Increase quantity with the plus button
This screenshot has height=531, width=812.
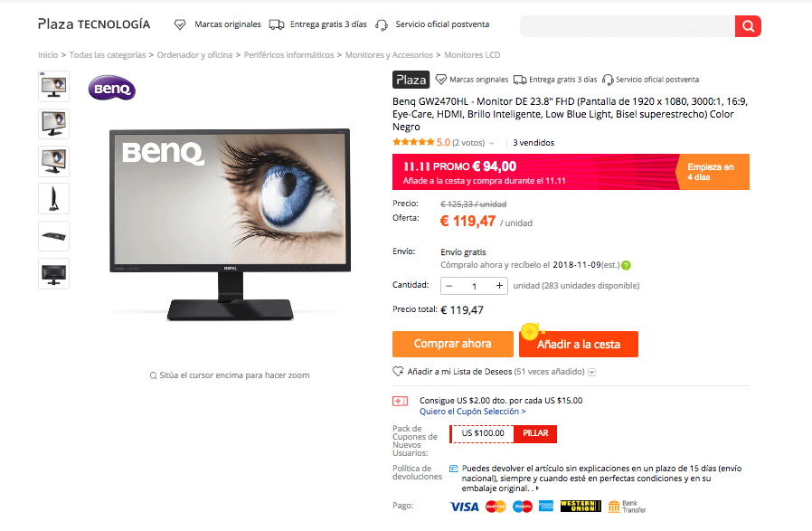[x=499, y=286]
